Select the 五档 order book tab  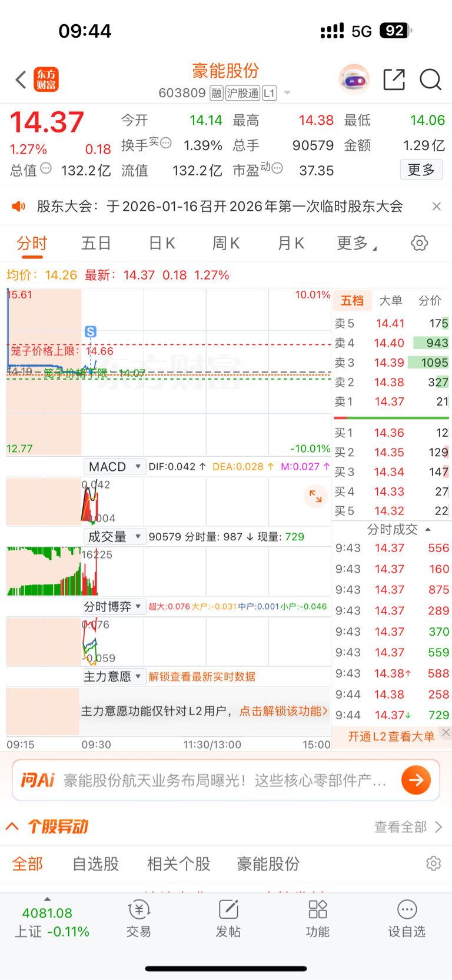353,301
